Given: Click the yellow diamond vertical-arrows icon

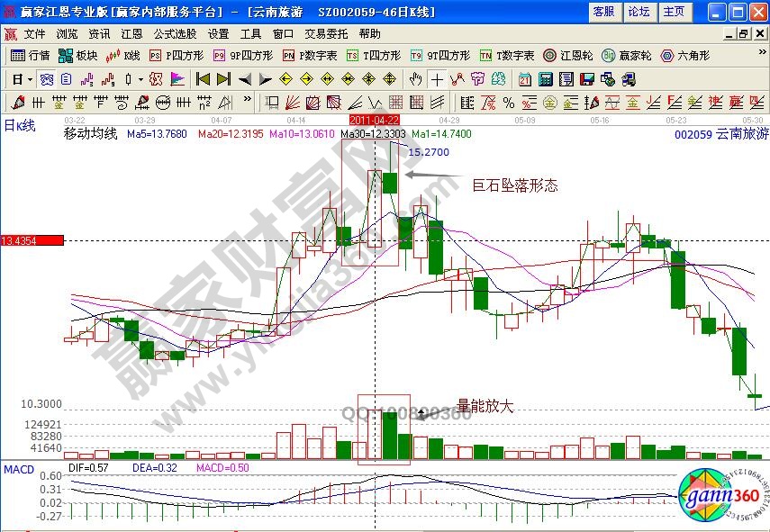Looking at the screenshot, I should (x=389, y=79).
